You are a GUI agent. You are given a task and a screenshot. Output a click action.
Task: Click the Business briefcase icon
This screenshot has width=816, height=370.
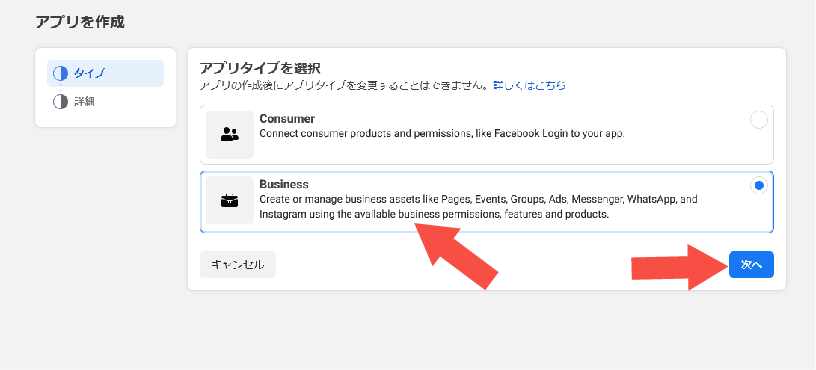pyautogui.click(x=230, y=200)
